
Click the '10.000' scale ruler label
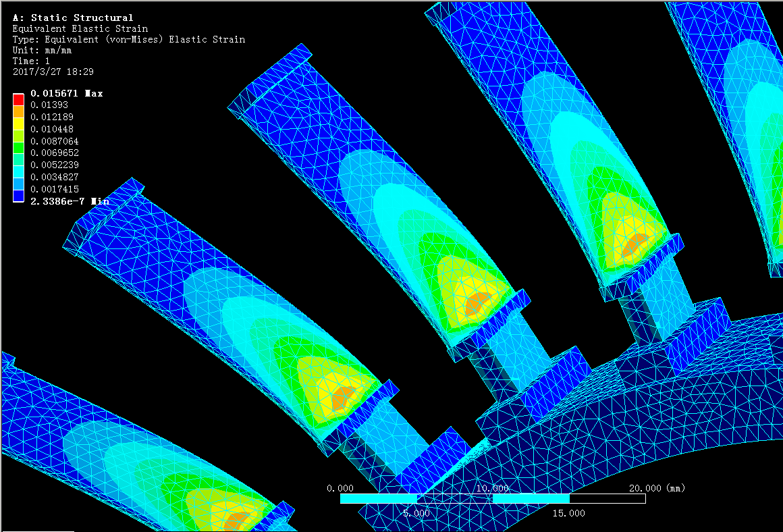493,488
